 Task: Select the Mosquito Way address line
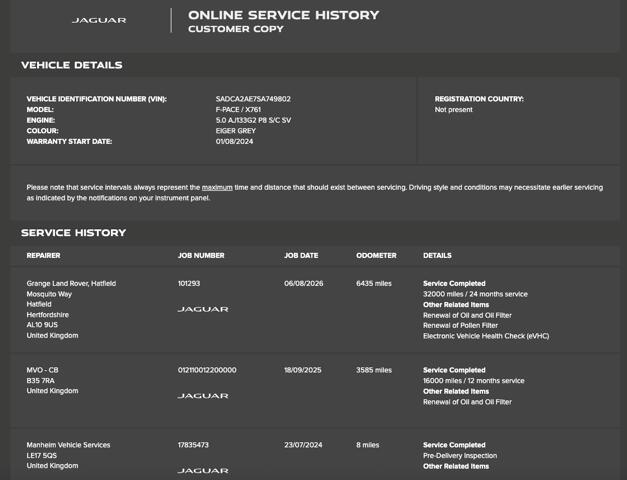coord(49,294)
